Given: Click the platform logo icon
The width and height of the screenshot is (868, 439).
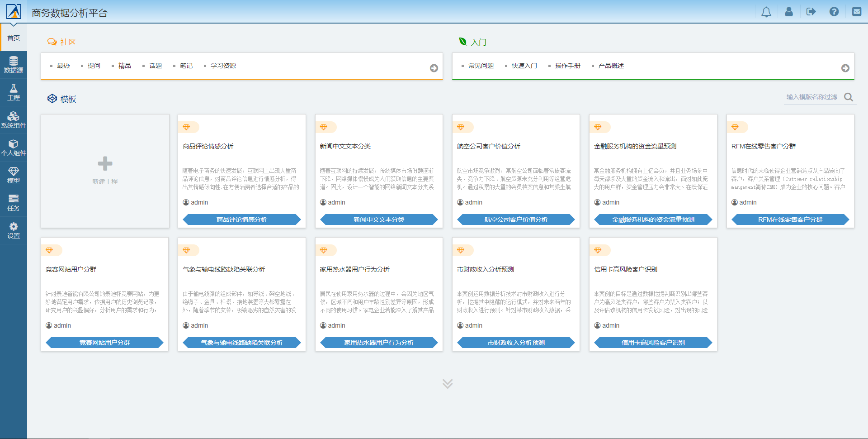Looking at the screenshot, I should 14,11.
